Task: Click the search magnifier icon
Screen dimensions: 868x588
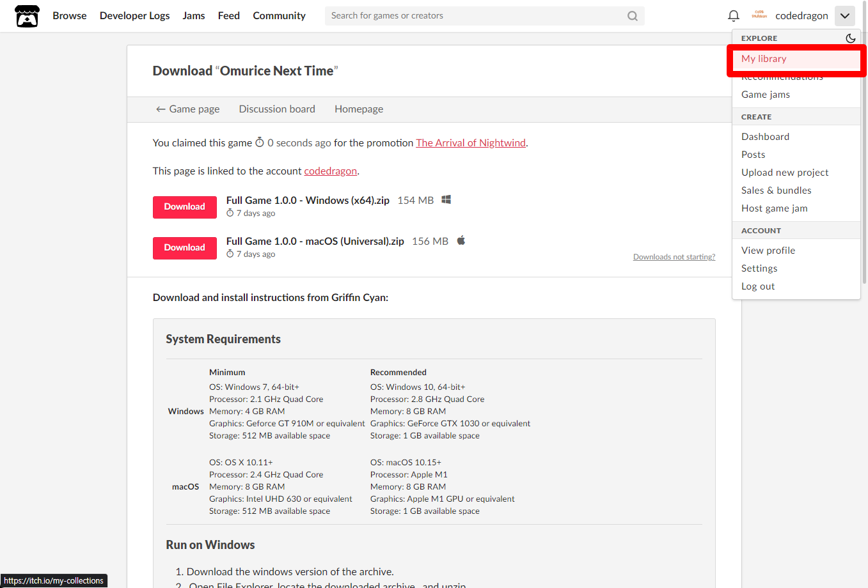Action: (633, 16)
